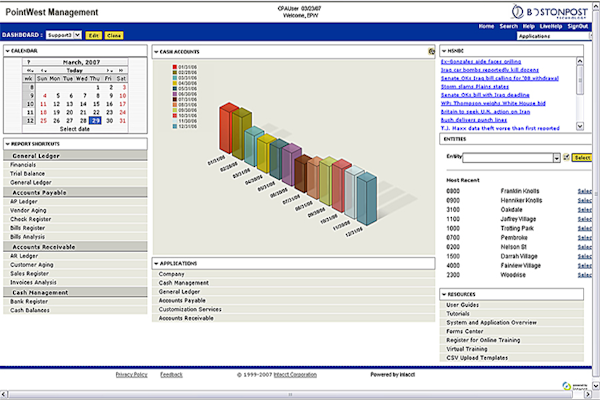The image size is (600, 400).
Task: Click the Today link in calendar
Action: click(74, 70)
